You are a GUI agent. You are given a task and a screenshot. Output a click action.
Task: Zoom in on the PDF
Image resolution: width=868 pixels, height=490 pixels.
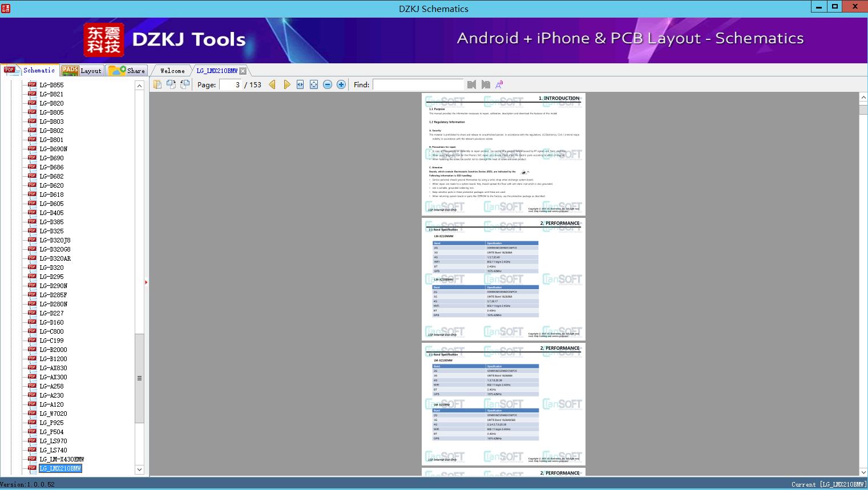[341, 84]
